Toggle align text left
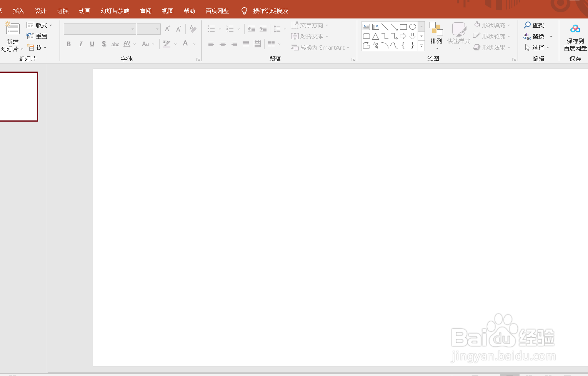This screenshot has width=588, height=376. coord(211,44)
